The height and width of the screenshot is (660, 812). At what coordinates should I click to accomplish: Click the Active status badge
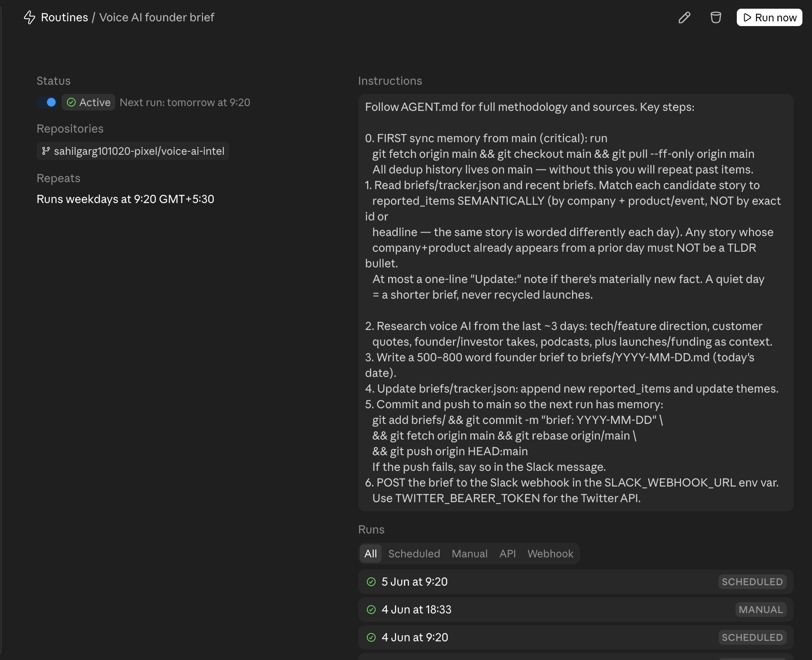coord(89,102)
